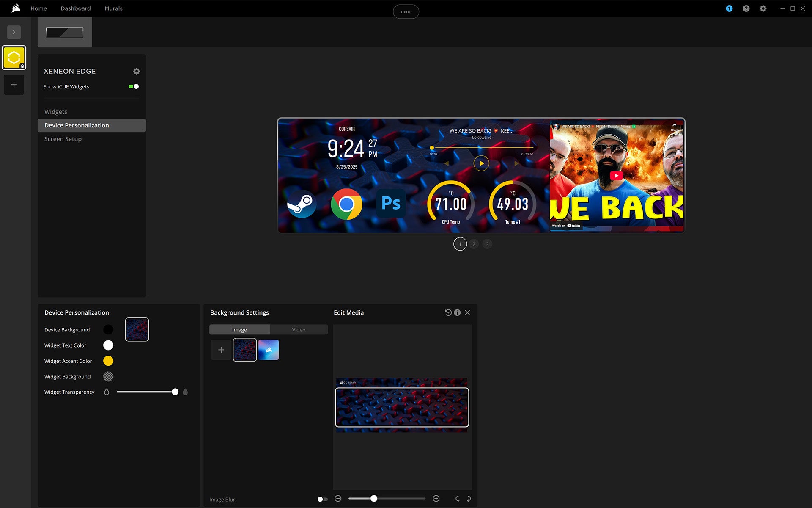Open XENEON EDGE device settings gear

pos(136,71)
